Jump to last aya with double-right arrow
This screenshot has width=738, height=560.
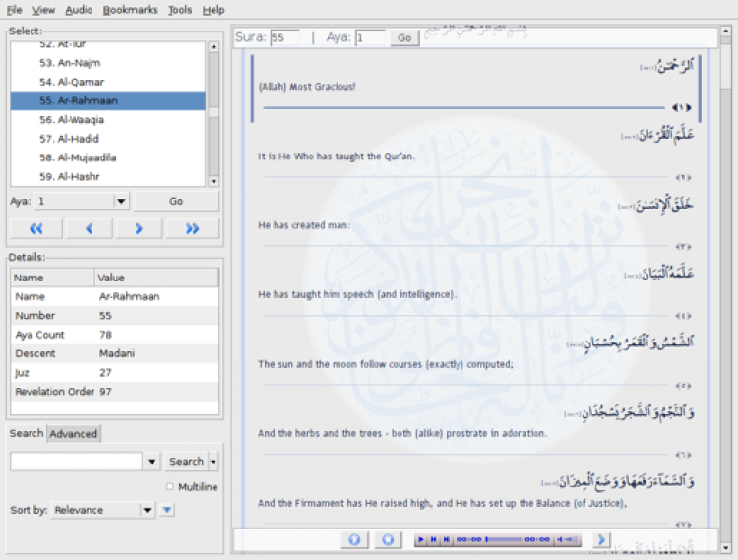[192, 228]
